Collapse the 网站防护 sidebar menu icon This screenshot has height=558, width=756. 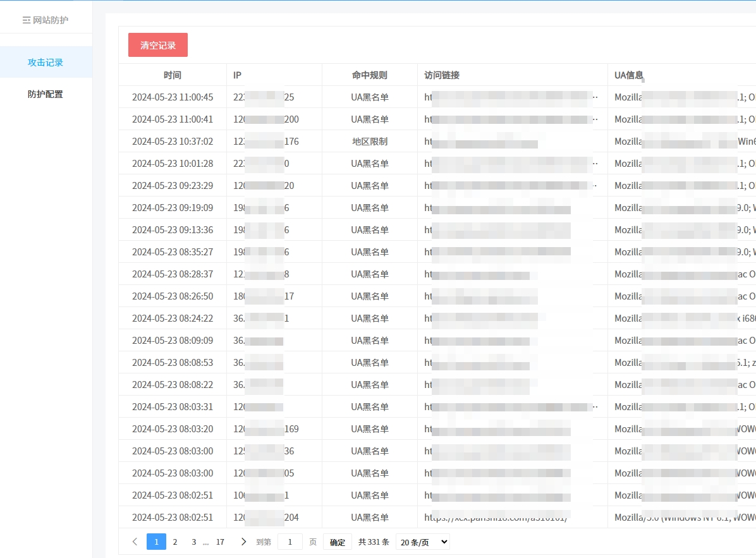(x=27, y=20)
